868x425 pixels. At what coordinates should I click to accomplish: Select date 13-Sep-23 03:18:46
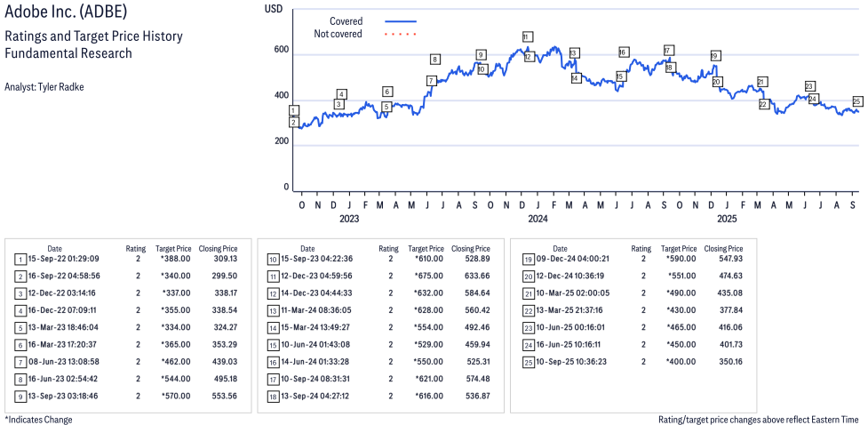coord(64,396)
